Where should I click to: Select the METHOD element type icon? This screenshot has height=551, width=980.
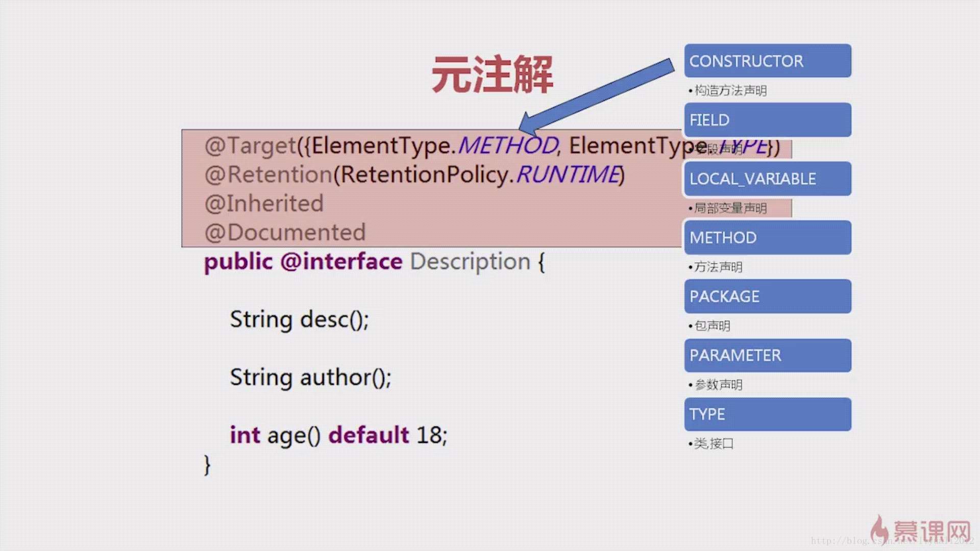tap(767, 237)
